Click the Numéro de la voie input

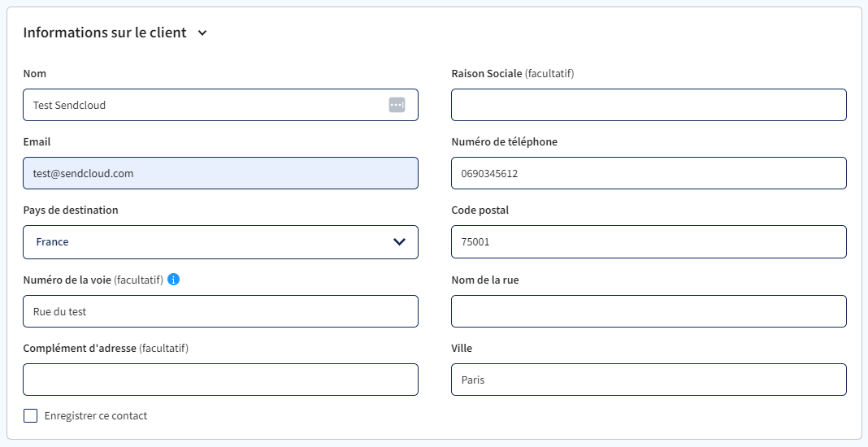220,311
